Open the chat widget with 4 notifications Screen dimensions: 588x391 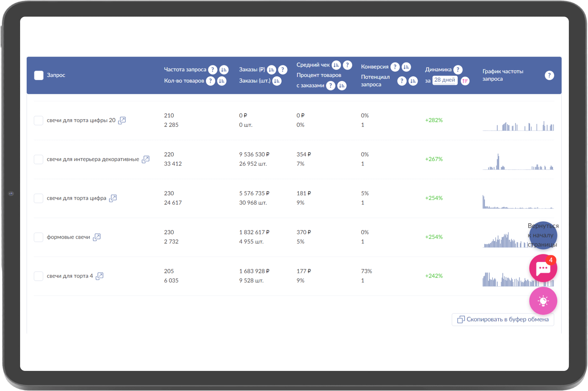(543, 268)
